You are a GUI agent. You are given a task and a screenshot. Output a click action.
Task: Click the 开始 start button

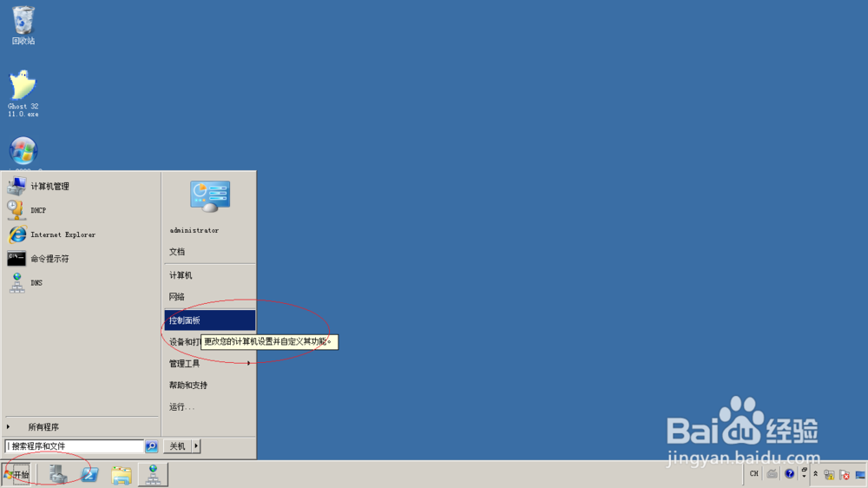point(16,475)
